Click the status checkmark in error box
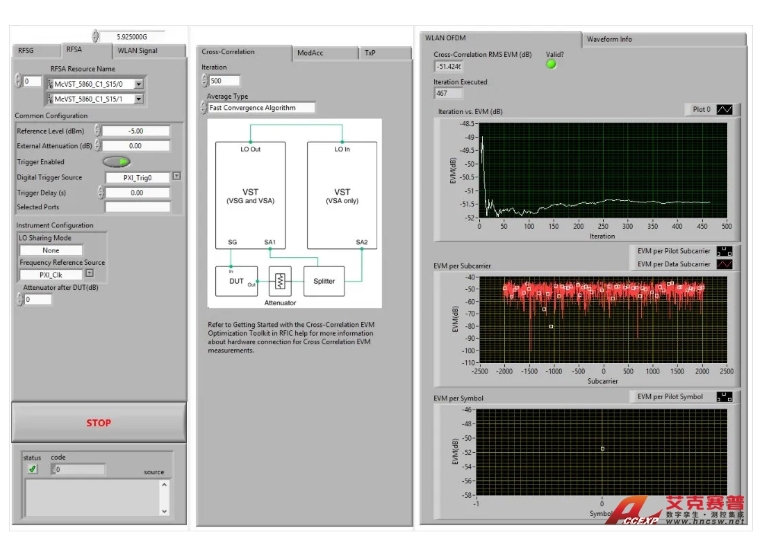The width and height of the screenshot is (767, 551). [x=32, y=468]
